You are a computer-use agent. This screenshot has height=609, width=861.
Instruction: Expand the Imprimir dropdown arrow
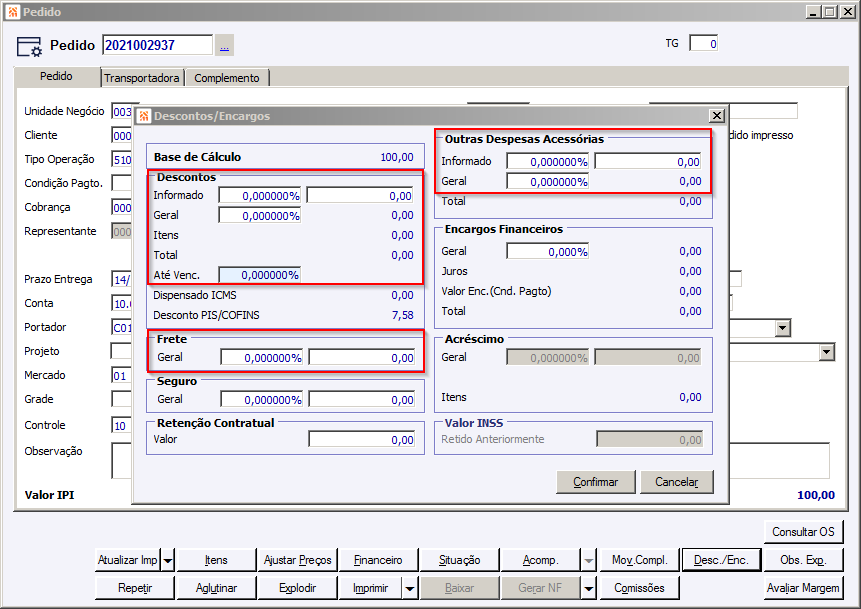[x=410, y=589]
